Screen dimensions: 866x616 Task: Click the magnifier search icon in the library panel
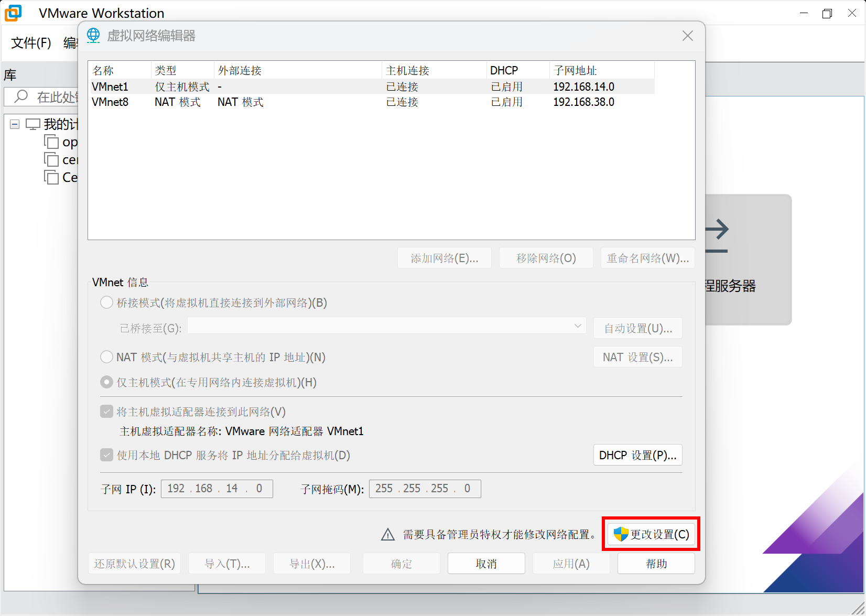[21, 96]
